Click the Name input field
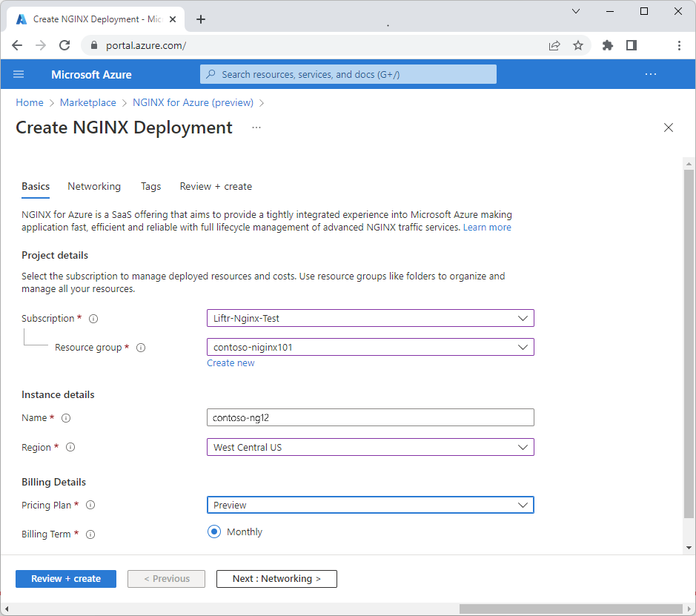 coord(370,417)
